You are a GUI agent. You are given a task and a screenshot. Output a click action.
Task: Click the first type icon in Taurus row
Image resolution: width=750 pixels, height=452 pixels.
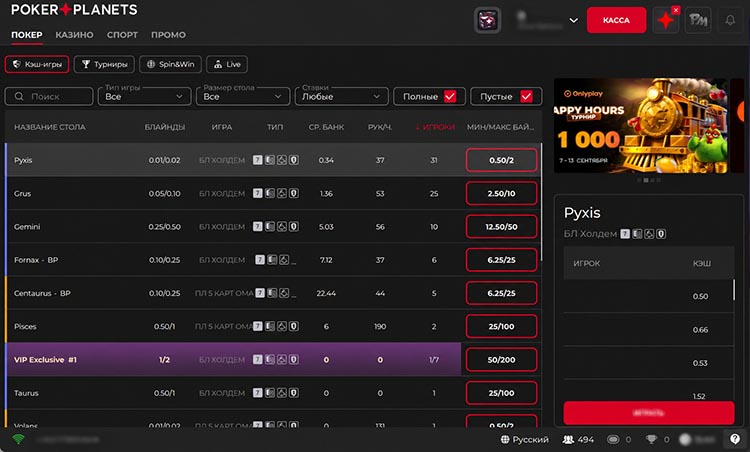point(258,393)
